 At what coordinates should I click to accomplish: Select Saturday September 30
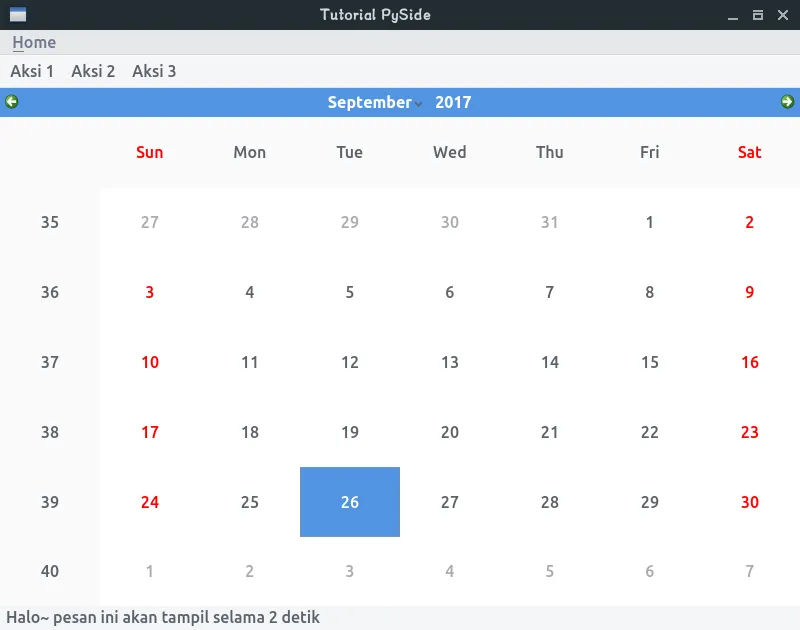(x=749, y=502)
